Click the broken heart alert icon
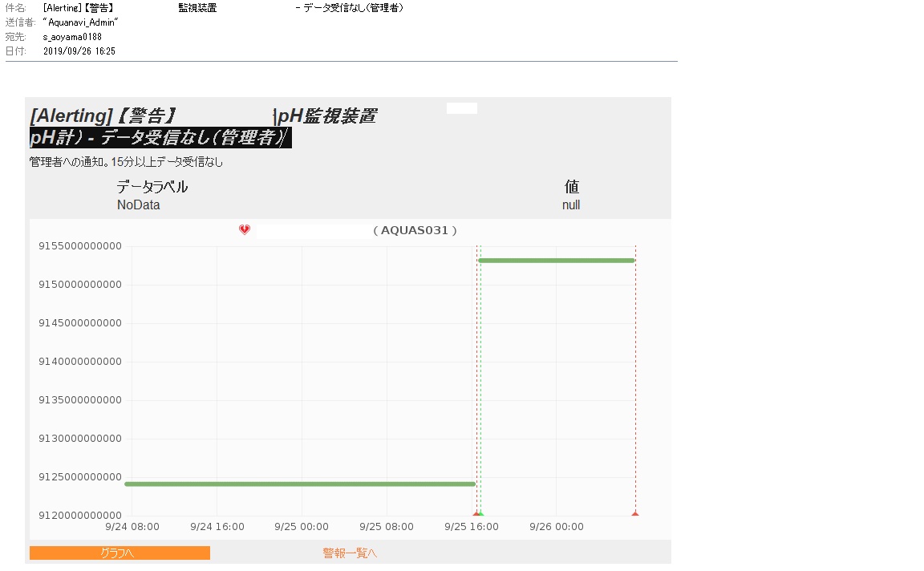 pos(245,230)
